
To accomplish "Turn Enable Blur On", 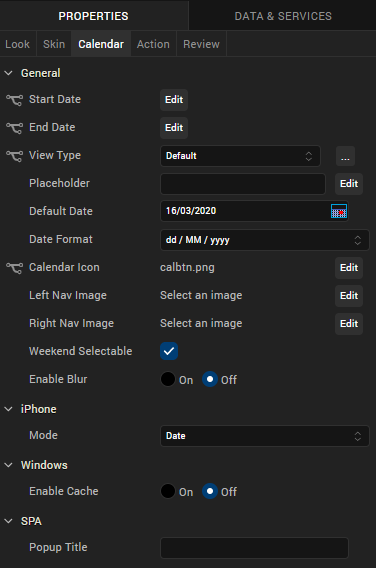I will [168, 379].
